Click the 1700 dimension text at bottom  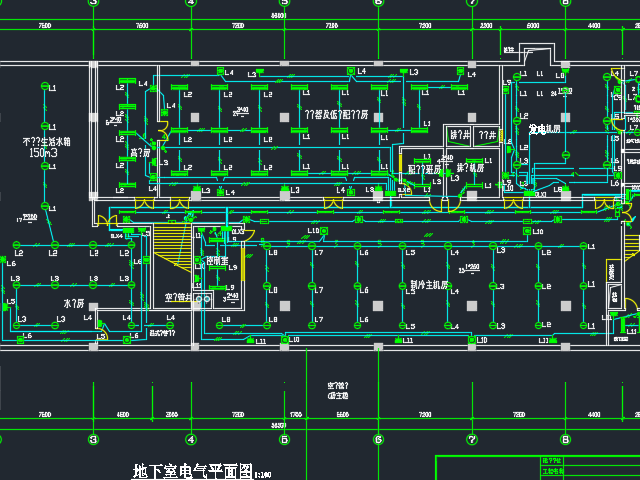tap(295, 414)
